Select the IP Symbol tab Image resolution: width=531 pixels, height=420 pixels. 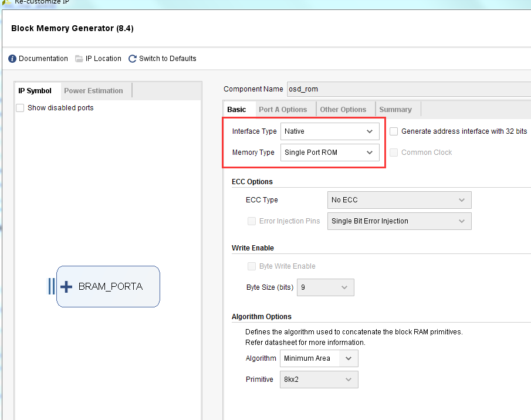coord(35,91)
